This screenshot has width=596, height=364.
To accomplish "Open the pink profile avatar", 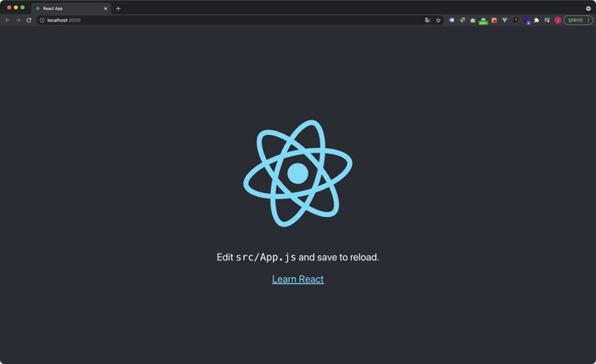I will click(558, 20).
